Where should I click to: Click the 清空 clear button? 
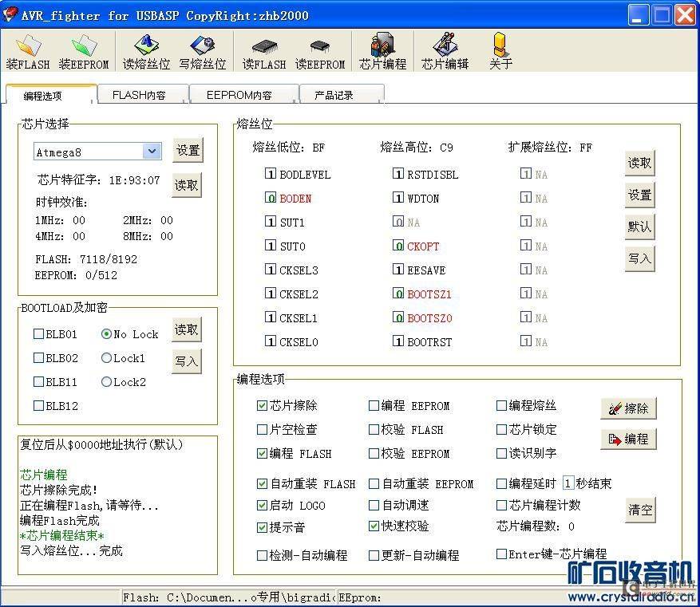(640, 510)
